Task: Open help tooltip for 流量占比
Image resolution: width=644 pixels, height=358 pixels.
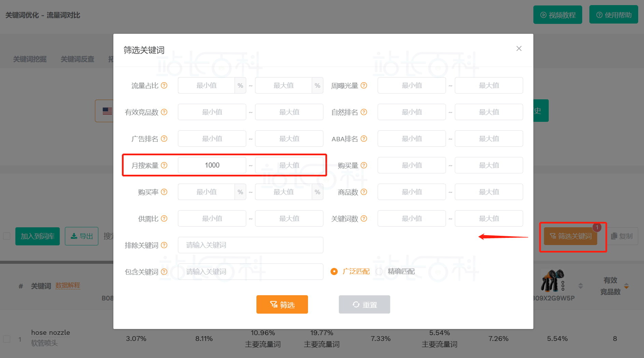Action: (164, 85)
